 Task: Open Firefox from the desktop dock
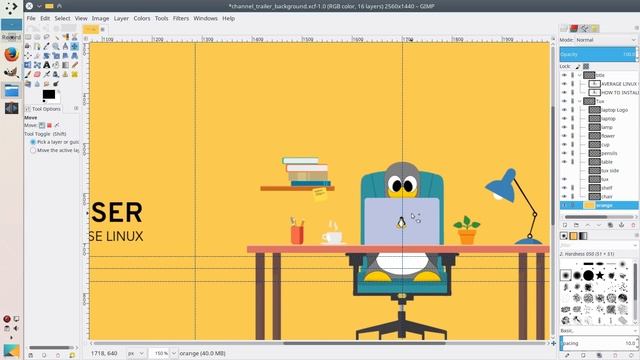point(11,54)
